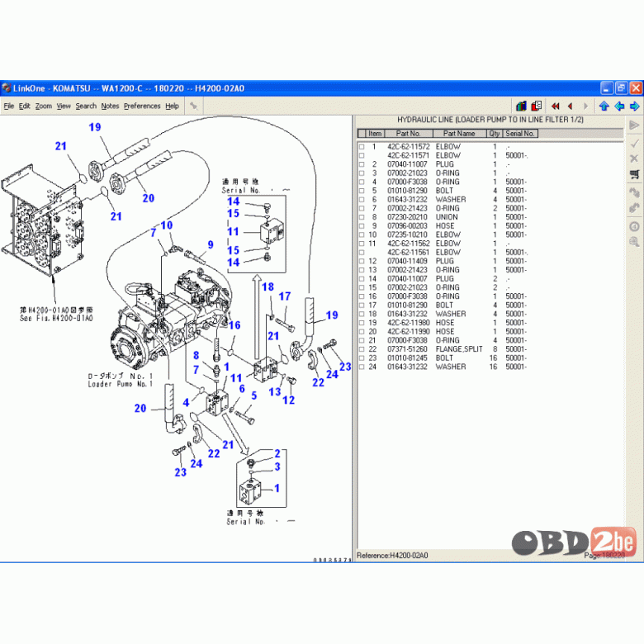Open the Zoom menu

[44, 106]
